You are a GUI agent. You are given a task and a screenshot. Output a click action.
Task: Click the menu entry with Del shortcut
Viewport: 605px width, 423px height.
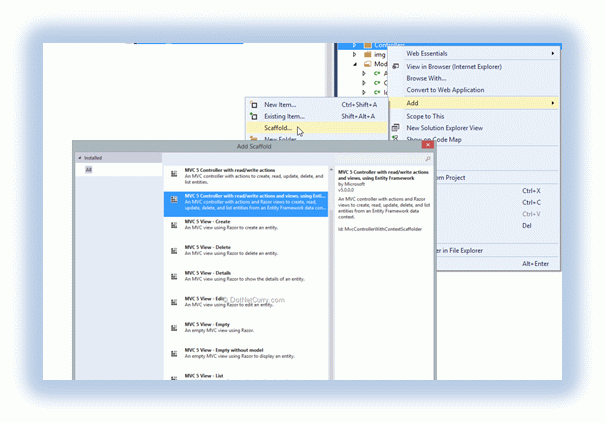click(498, 225)
